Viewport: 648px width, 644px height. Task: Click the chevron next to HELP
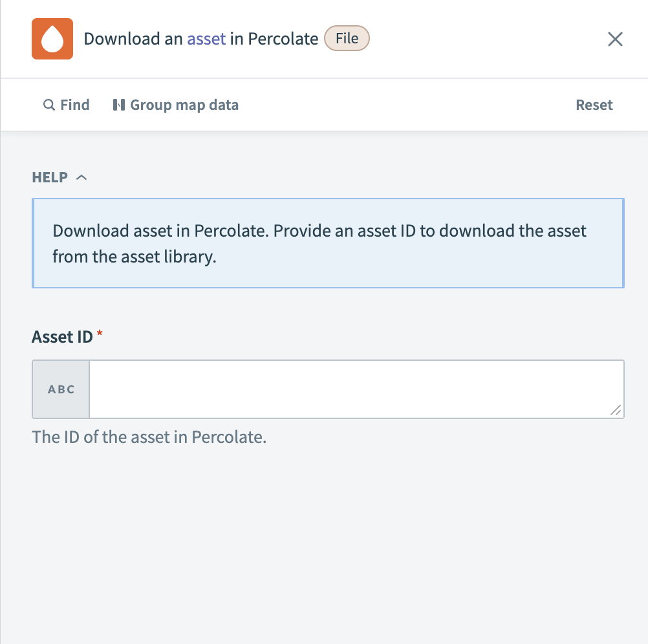pos(81,177)
